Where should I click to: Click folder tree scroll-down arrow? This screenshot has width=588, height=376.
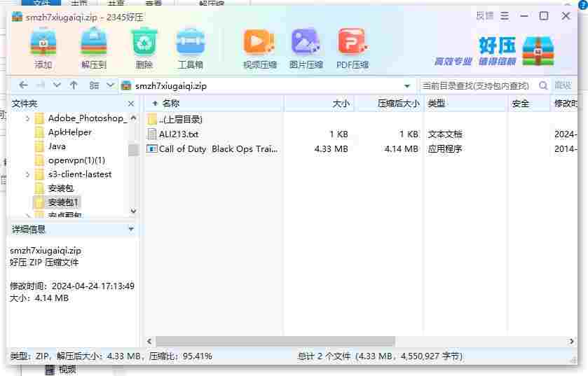(x=133, y=211)
